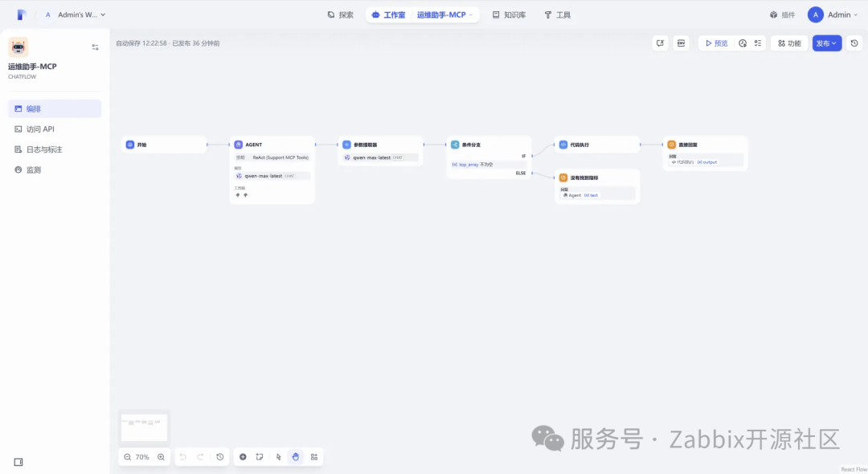Open the 插件 plugins panel

click(781, 14)
